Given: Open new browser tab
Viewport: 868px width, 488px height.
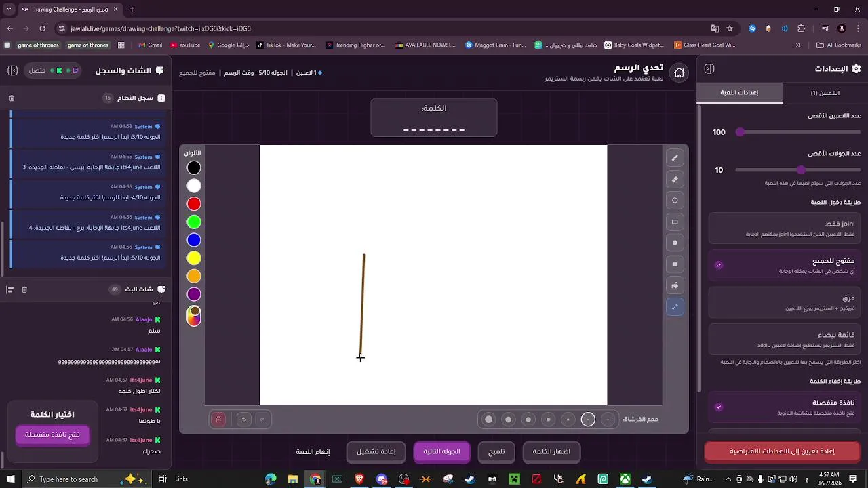Looking at the screenshot, I should click(132, 9).
